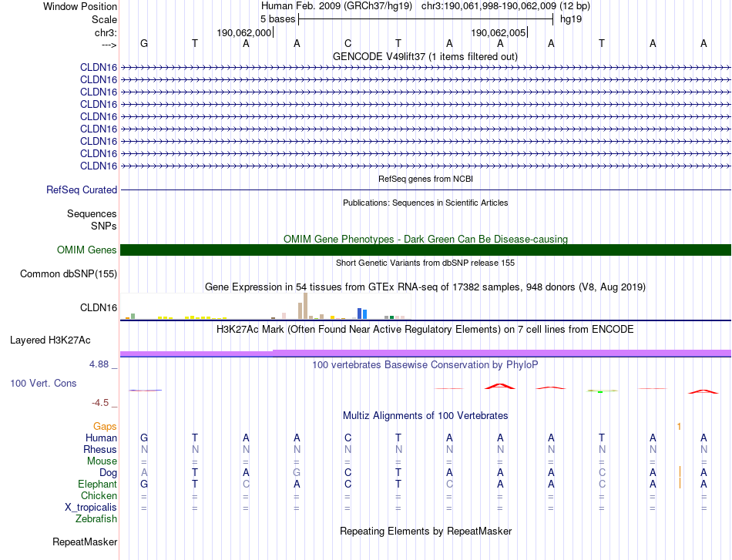Image resolution: width=732 pixels, height=560 pixels.
Task: Click the RepeatMasker track label
Action: (x=85, y=542)
